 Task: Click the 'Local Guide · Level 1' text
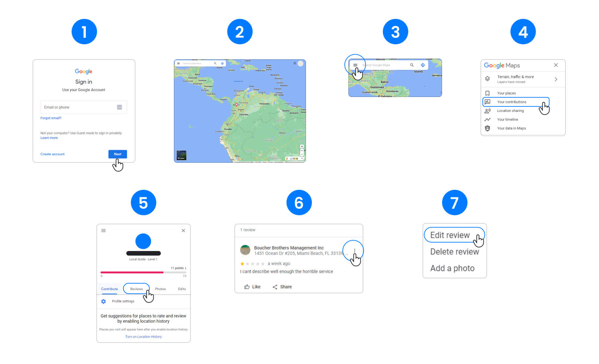tap(143, 259)
